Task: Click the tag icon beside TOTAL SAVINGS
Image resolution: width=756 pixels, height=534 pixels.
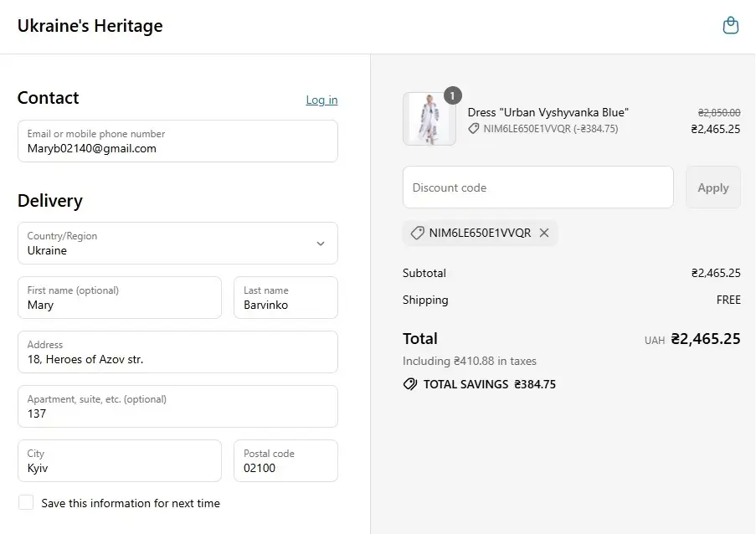Action: tap(409, 384)
